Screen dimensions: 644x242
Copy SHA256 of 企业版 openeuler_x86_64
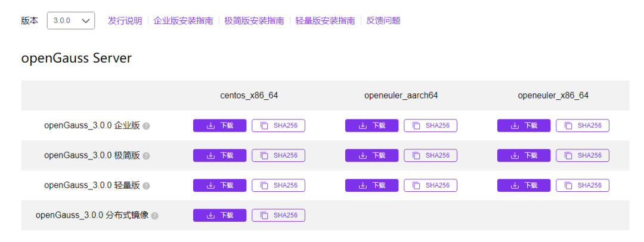tap(583, 125)
